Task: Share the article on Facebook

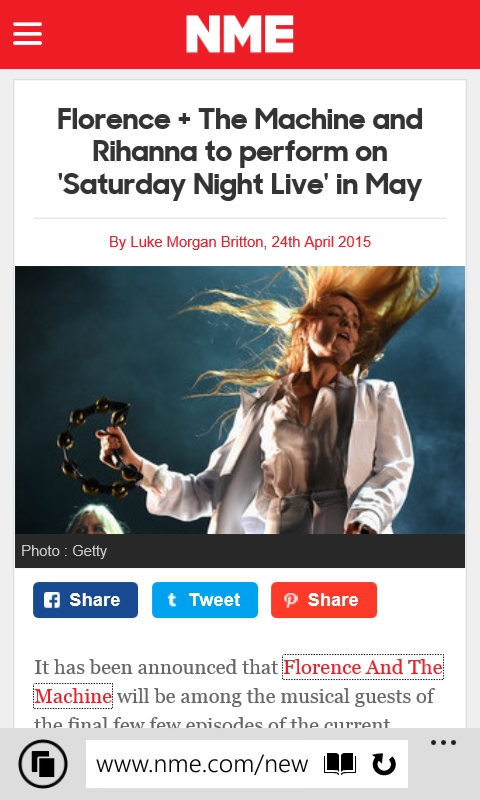Action: click(x=86, y=600)
